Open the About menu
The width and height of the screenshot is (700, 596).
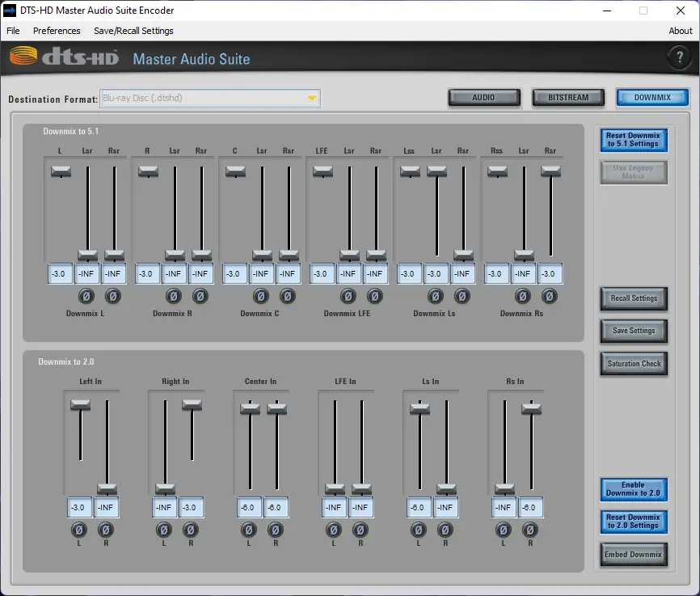(x=680, y=31)
